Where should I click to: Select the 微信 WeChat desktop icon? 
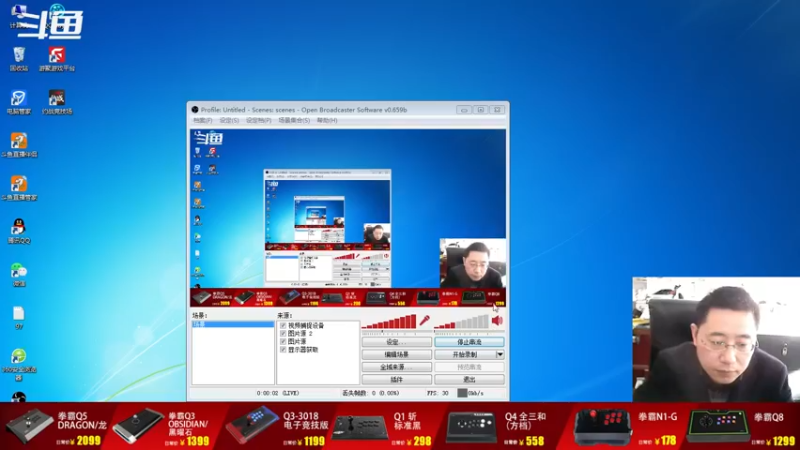(19, 274)
